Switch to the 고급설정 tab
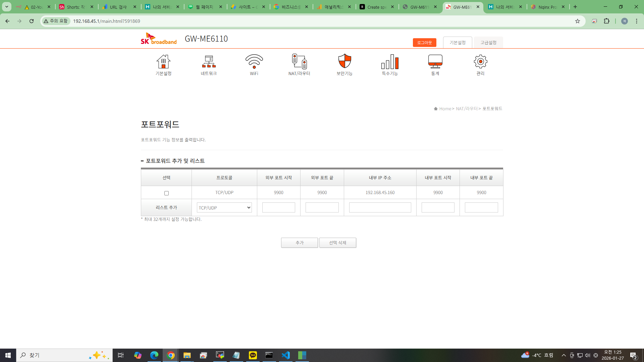 [488, 43]
